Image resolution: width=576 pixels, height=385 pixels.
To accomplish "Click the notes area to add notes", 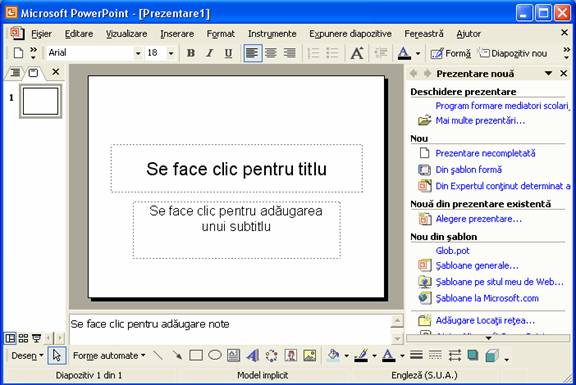I will click(x=230, y=329).
